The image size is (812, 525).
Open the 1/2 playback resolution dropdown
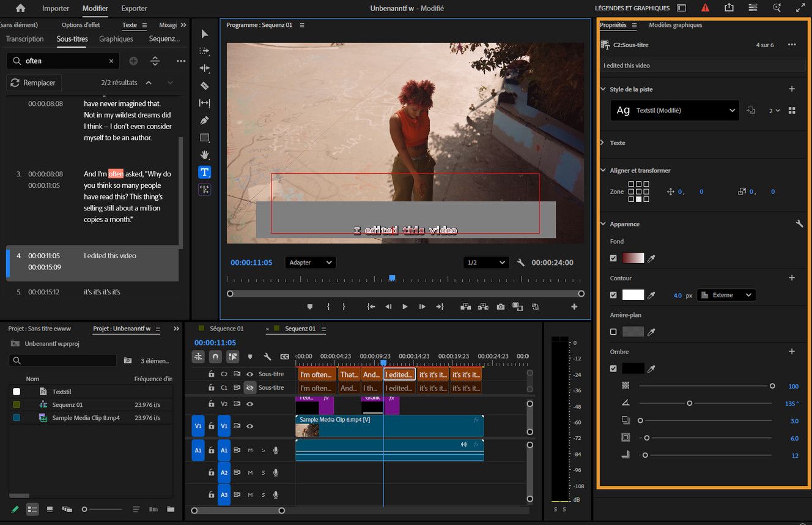(486, 262)
